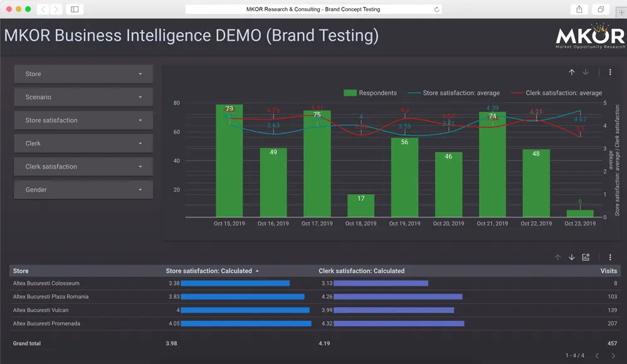
Task: Toggle Respondents legend series
Action: (x=371, y=93)
